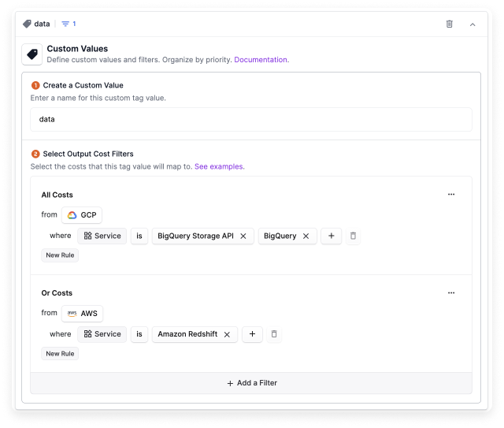Open the See examples link
The height and width of the screenshot is (428, 504).
coord(219,166)
